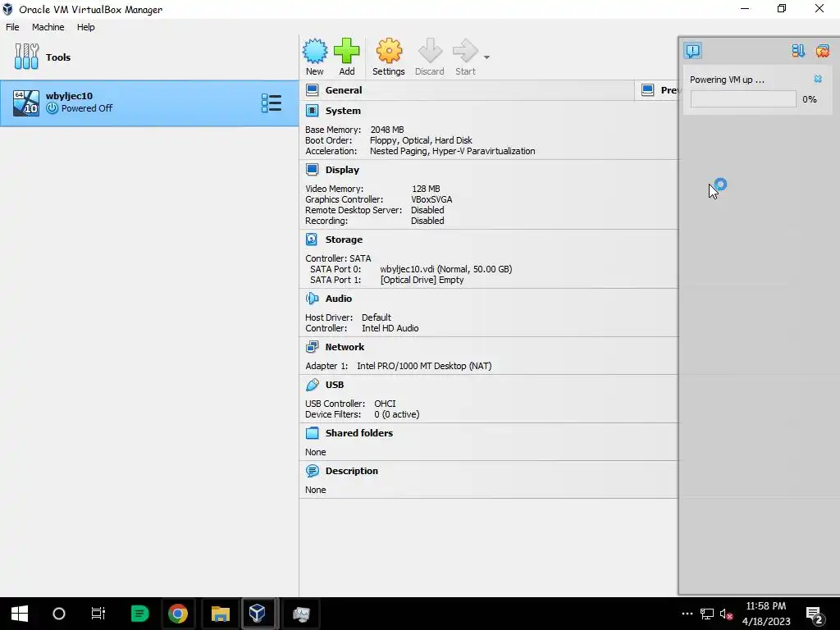Toggle the notification center icon
Screen dimensions: 840x630
point(692,51)
